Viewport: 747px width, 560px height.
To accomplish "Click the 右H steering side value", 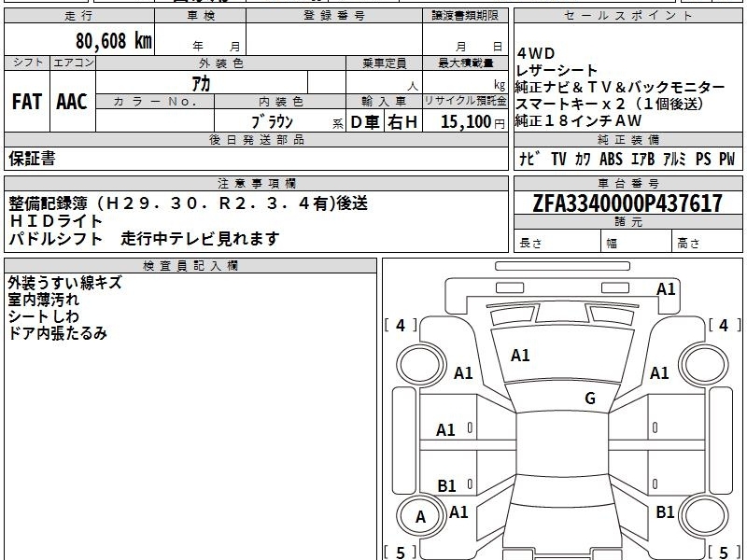I will click(x=402, y=122).
